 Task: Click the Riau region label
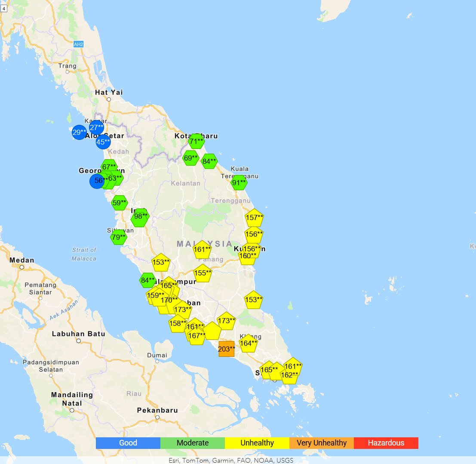click(x=134, y=393)
